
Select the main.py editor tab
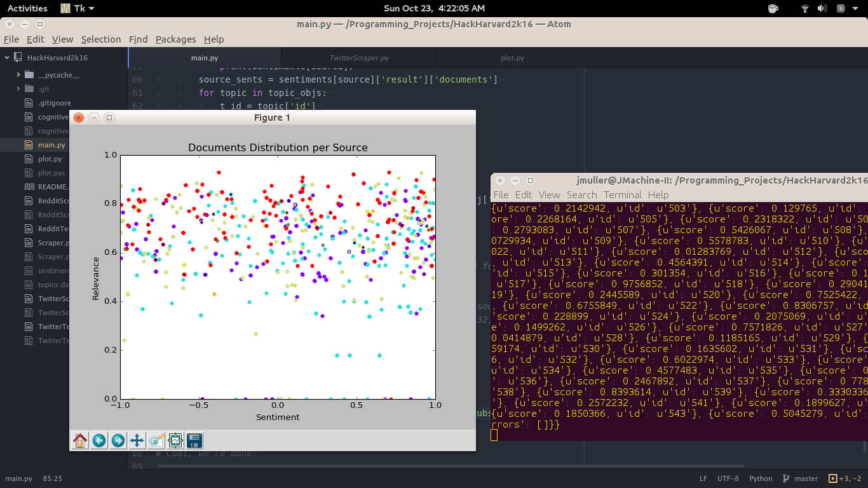click(x=205, y=58)
